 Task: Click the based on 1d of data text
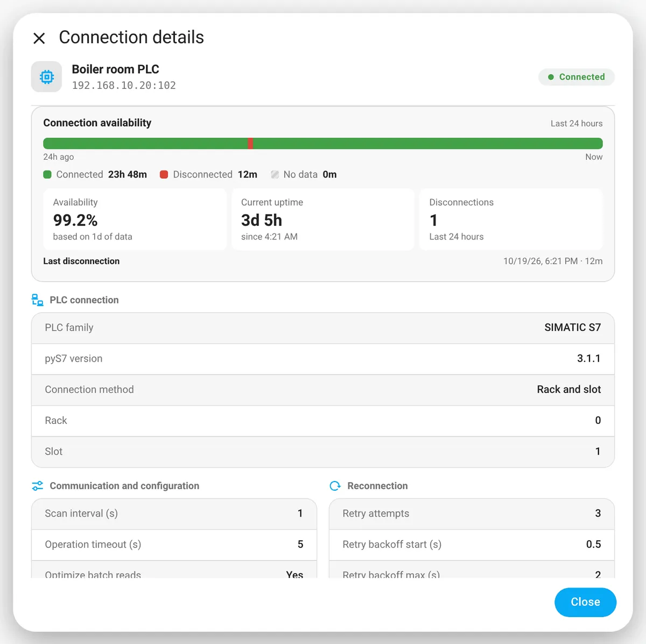click(x=93, y=237)
